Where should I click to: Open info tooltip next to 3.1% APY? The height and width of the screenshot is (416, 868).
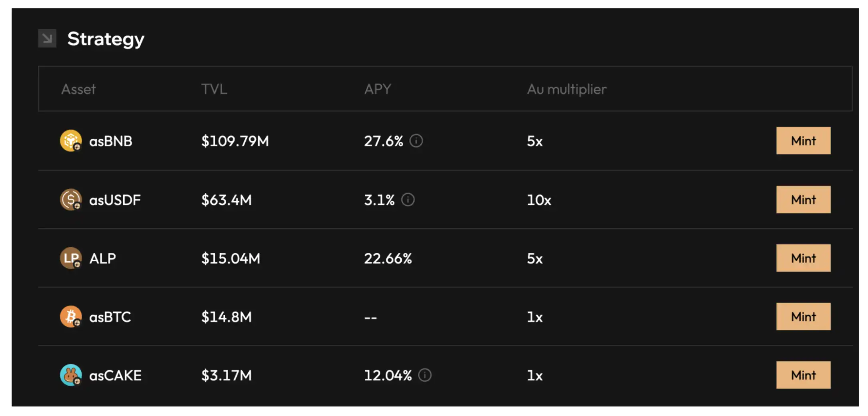(408, 200)
